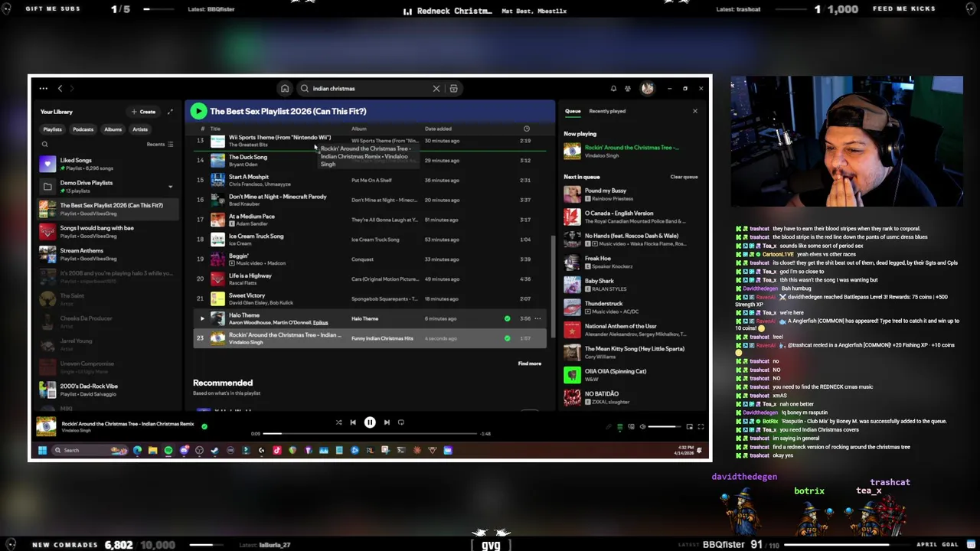Open more options for Halo Theme
Image resolution: width=980 pixels, height=551 pixels.
pyautogui.click(x=537, y=318)
